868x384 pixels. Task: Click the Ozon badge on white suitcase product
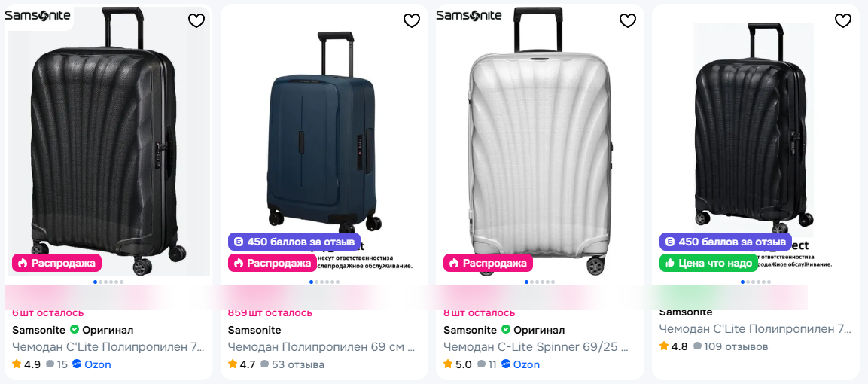pos(522,364)
